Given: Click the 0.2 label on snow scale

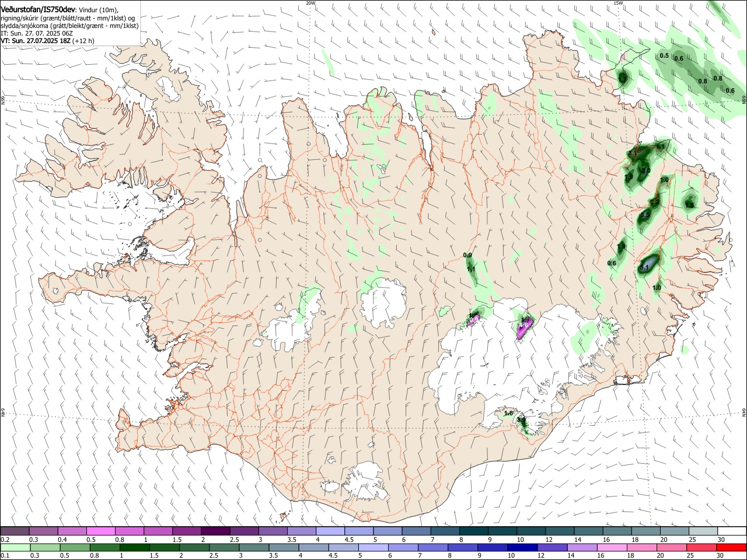Looking at the screenshot, I should (5, 540).
